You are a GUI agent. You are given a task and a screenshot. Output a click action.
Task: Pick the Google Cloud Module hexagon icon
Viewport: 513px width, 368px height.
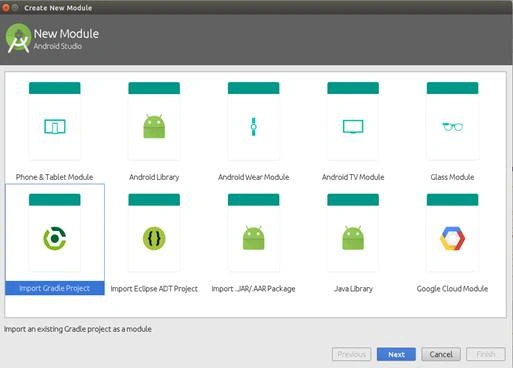453,238
